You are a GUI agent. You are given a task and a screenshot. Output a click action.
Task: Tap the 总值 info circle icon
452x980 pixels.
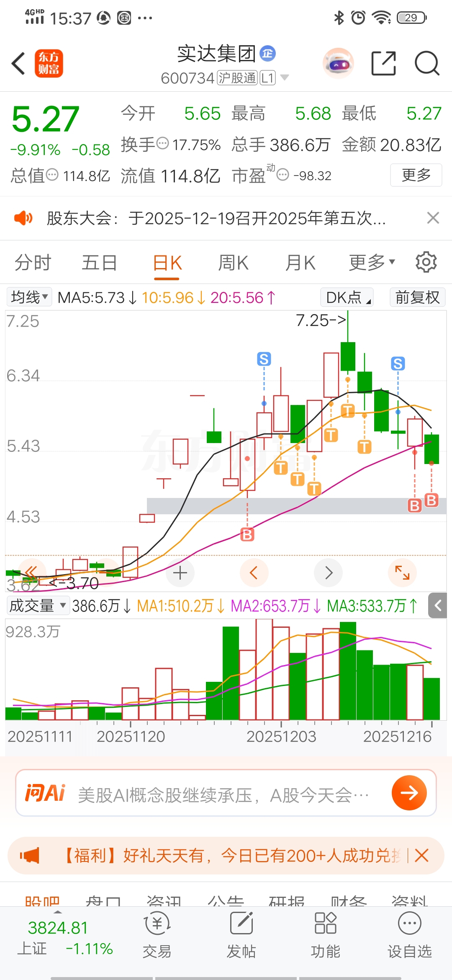pos(52,175)
